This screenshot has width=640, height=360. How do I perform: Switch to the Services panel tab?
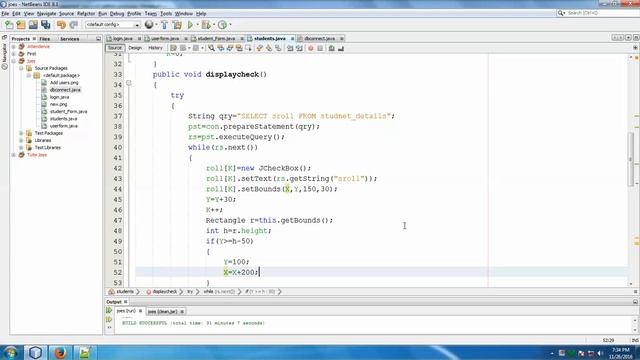[x=69, y=39]
